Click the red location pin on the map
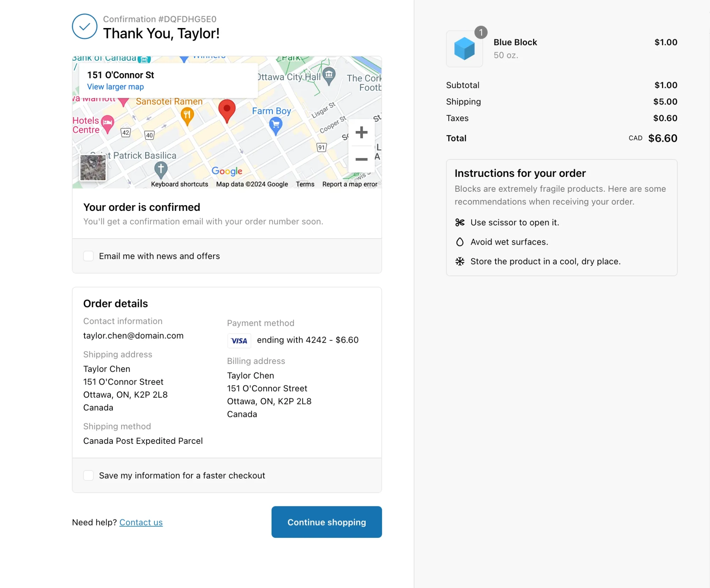 (227, 110)
